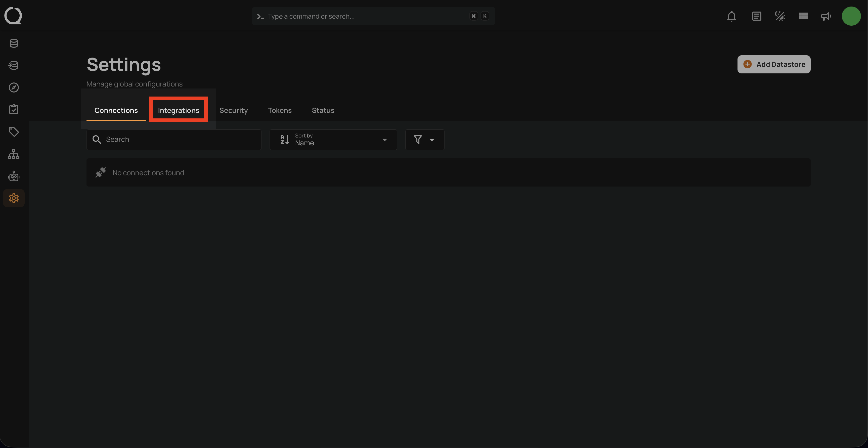Click the connections Search input field
The width and height of the screenshot is (868, 448).
173,140
